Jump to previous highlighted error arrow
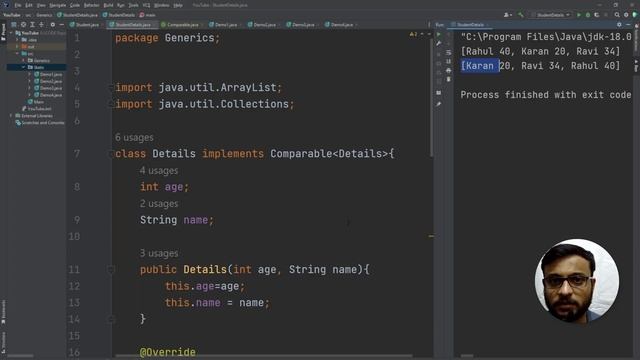640x360 pixels. point(422,34)
